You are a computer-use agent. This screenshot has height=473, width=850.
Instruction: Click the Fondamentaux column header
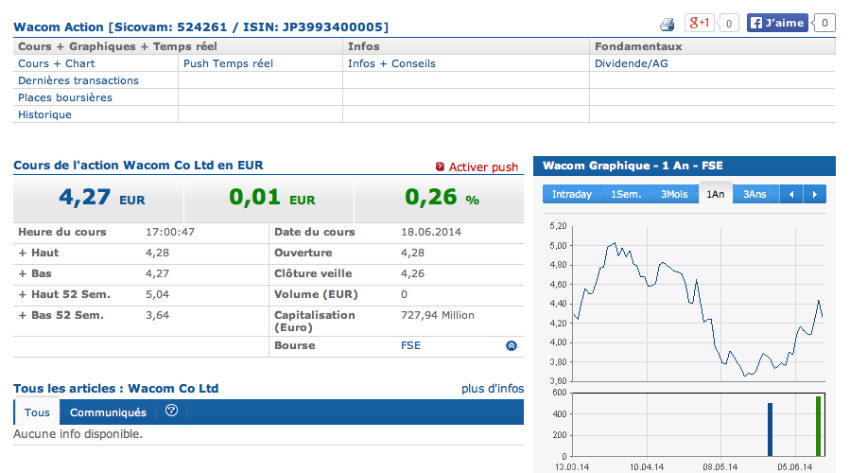(x=638, y=47)
